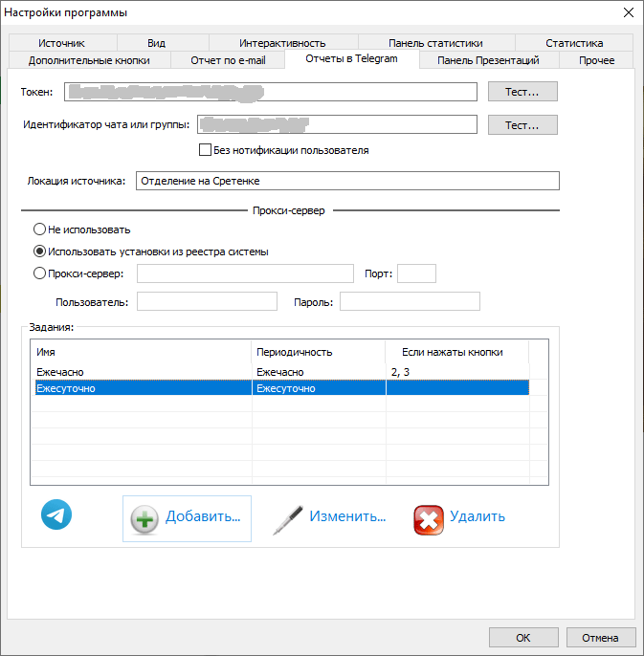644x656 pixels.
Task: Click the 'Локация источника' text field
Action: [x=346, y=181]
